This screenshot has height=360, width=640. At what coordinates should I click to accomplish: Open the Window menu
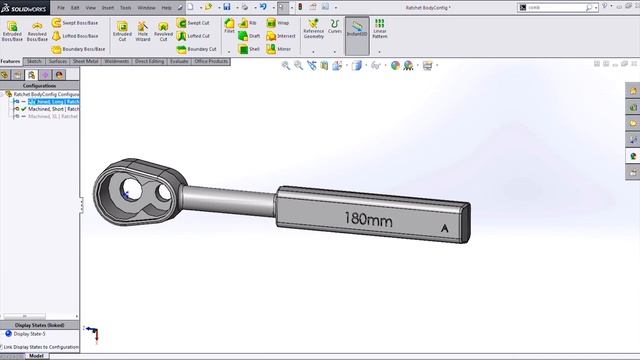tap(146, 8)
